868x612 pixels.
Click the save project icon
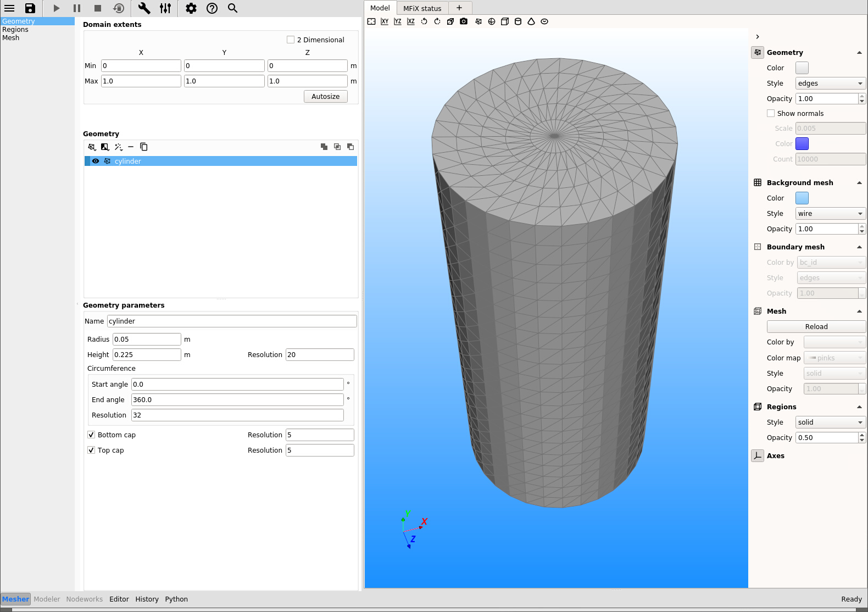point(30,8)
